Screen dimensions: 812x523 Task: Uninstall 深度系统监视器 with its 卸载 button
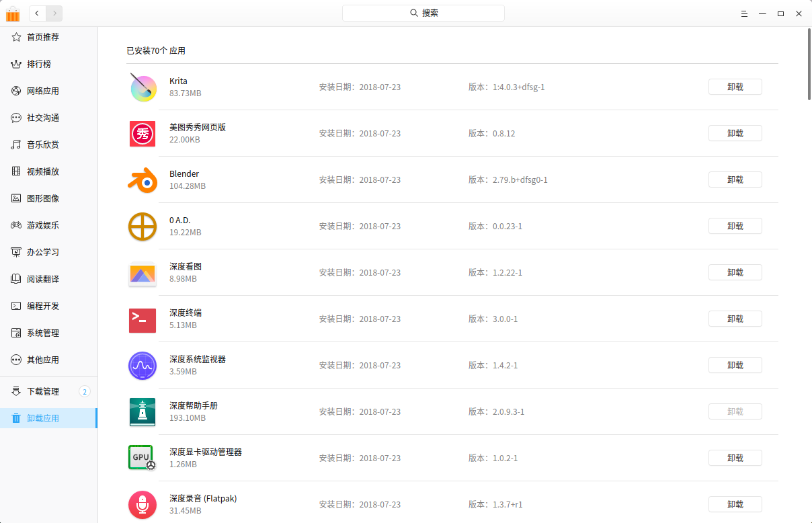pyautogui.click(x=735, y=365)
